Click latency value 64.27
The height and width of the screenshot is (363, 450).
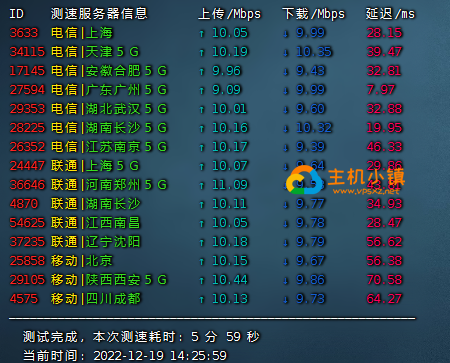[384, 299]
